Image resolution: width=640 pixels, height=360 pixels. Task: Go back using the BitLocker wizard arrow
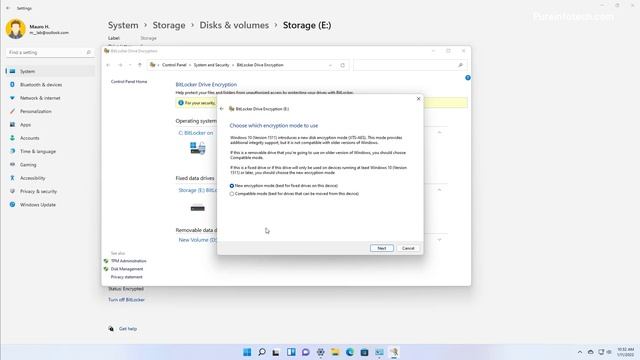[222, 109]
